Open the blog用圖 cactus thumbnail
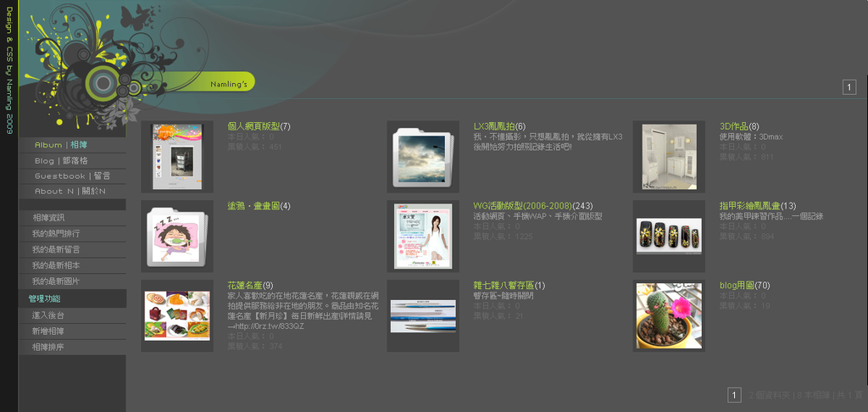The width and height of the screenshot is (868, 412). (669, 315)
